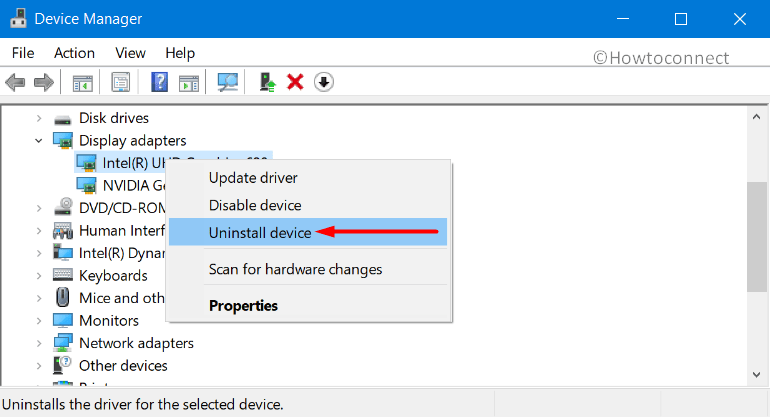Select the NVIDIA device row label

(x=134, y=186)
